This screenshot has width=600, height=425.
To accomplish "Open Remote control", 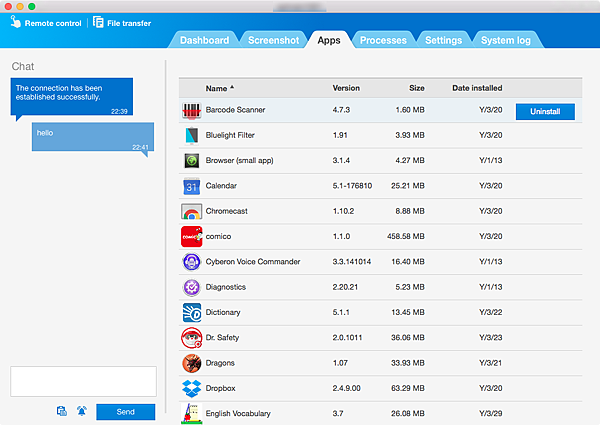I will (46, 23).
